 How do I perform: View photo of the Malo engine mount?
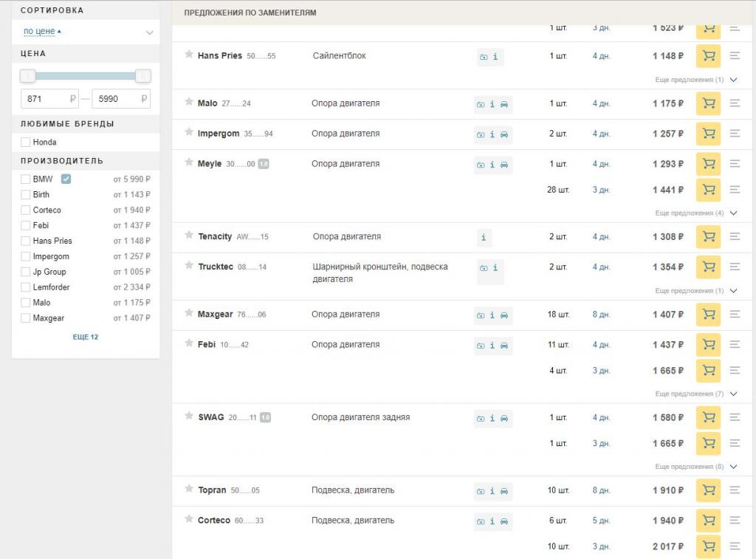click(x=481, y=104)
